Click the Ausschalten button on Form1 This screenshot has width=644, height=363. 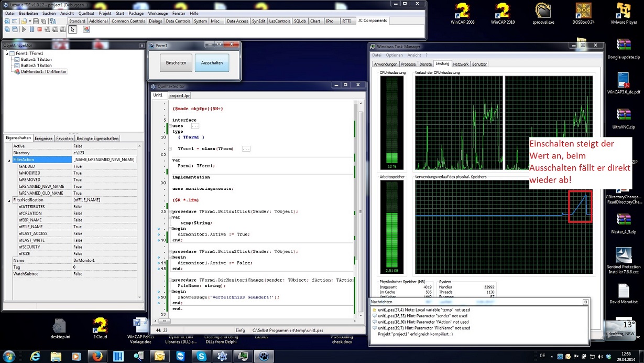click(212, 63)
